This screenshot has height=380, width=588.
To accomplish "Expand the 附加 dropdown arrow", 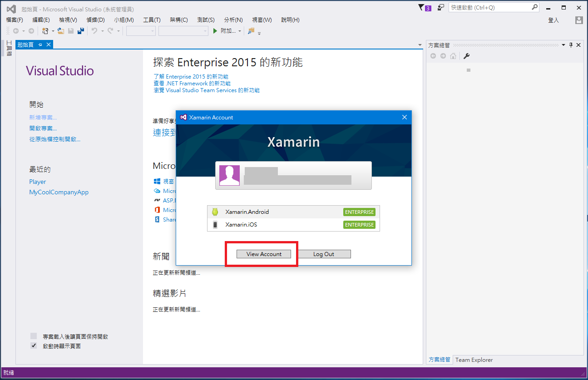I will click(x=240, y=31).
